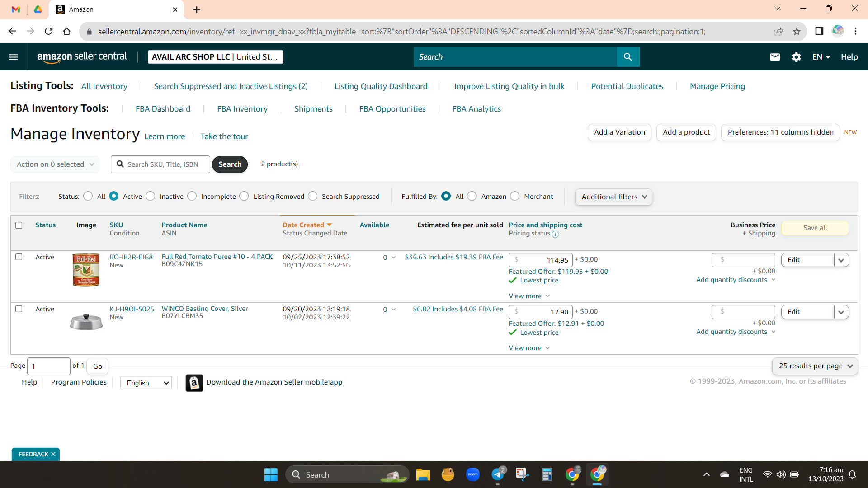The width and height of the screenshot is (868, 488).
Task: Open Zoom from the taskbar
Action: pyautogui.click(x=473, y=475)
